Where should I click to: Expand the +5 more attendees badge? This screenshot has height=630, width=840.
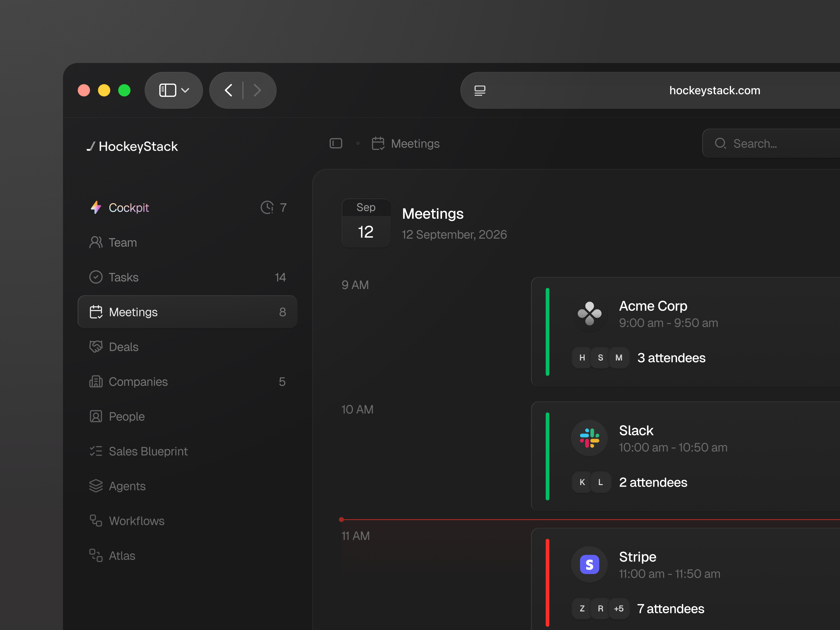pos(619,609)
